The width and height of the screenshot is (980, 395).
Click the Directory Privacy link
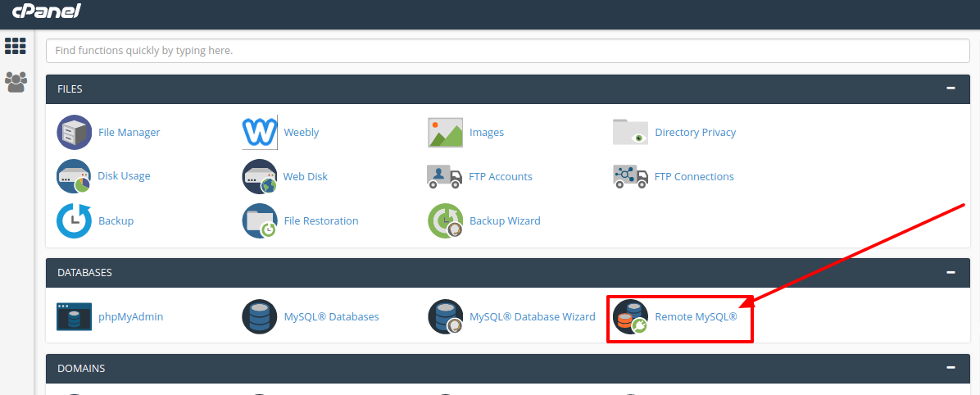[x=695, y=133]
